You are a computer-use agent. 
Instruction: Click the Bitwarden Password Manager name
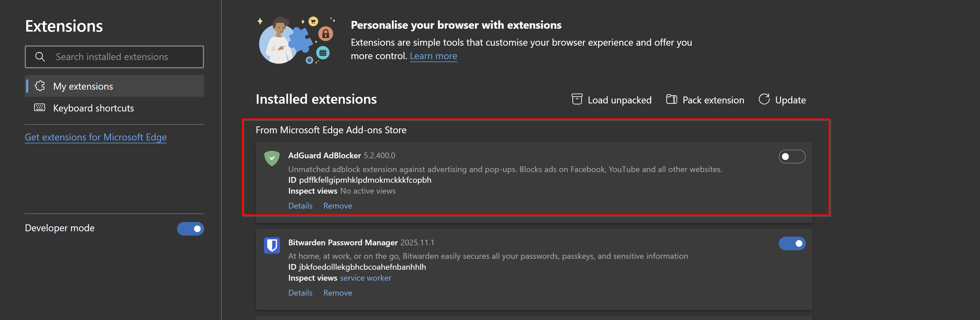point(343,242)
